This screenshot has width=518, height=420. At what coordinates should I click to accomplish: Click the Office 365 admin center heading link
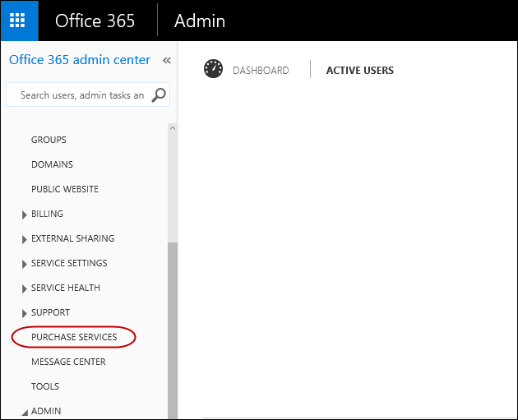click(80, 60)
